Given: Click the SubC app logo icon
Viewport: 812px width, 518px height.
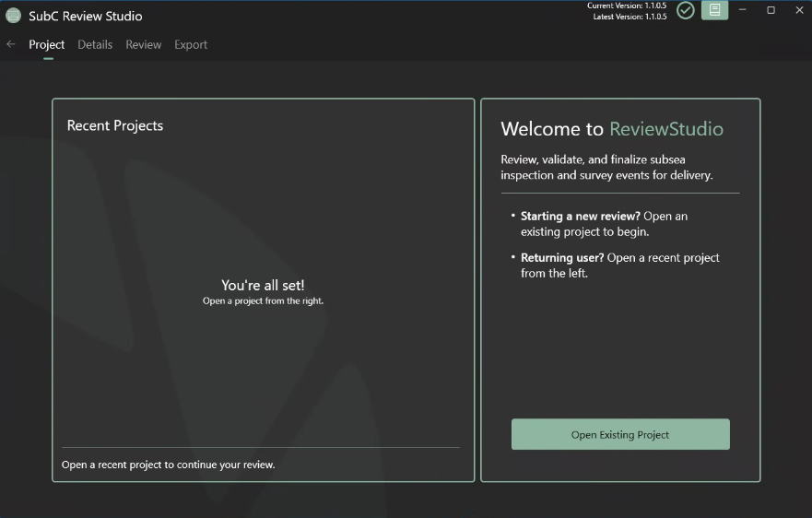Looking at the screenshot, I should 14,16.
